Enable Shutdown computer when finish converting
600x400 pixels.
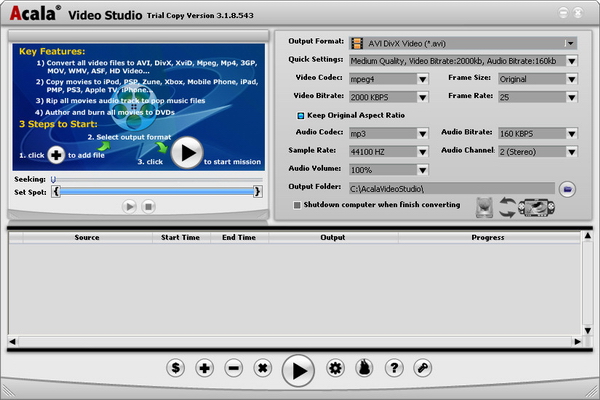pos(297,205)
